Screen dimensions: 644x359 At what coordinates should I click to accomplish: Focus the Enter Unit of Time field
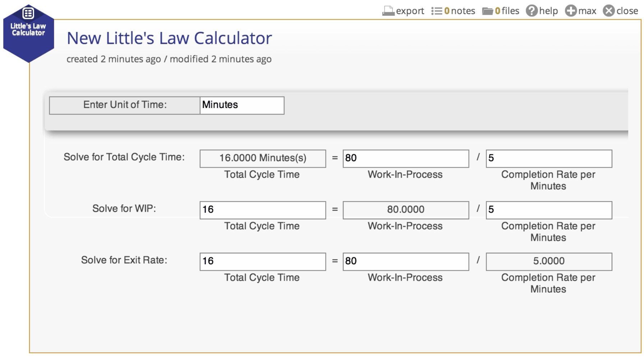pos(242,105)
